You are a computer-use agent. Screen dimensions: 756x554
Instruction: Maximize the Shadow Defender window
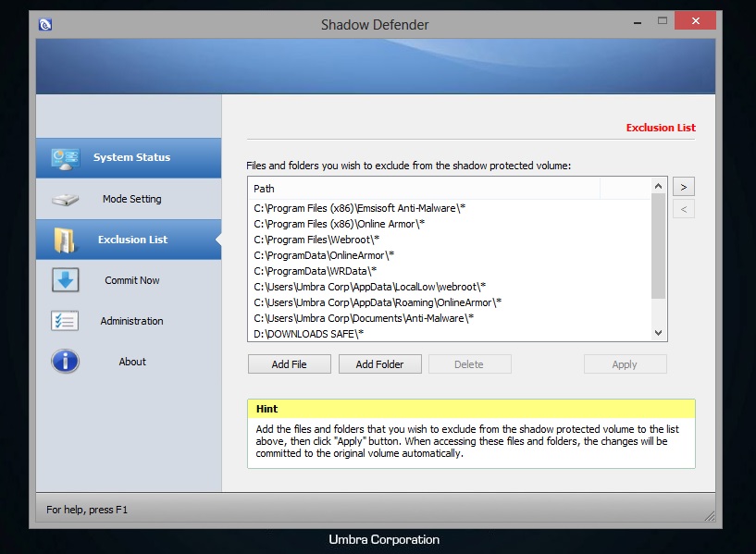(663, 20)
